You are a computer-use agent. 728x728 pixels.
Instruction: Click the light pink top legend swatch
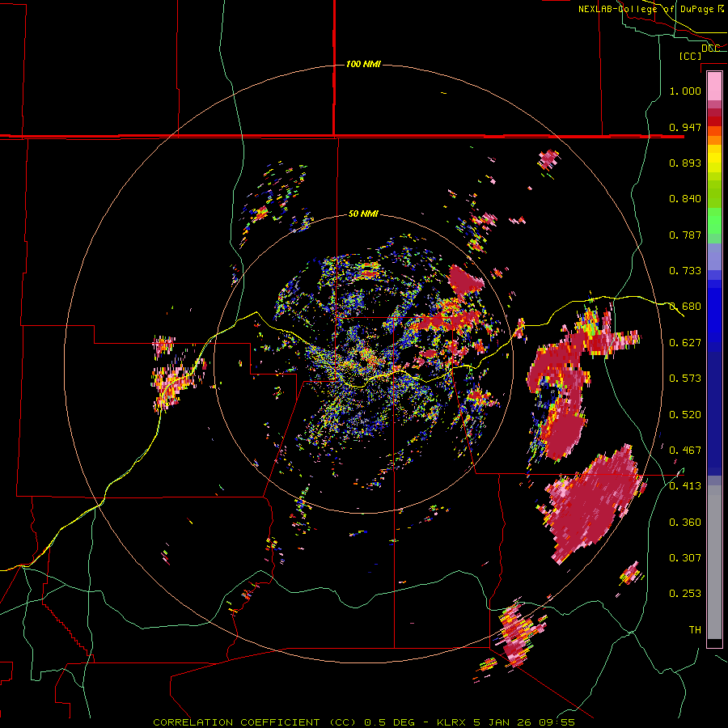coord(714,87)
